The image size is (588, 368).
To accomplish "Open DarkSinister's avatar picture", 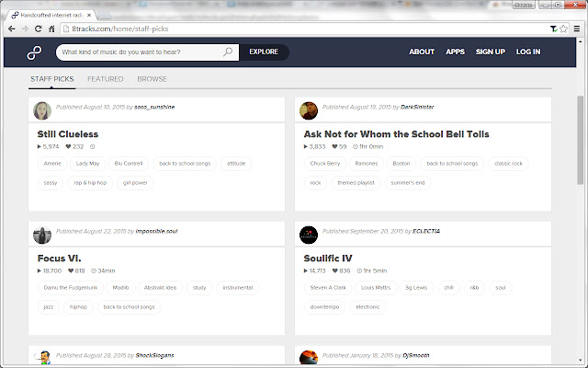I will pos(309,110).
